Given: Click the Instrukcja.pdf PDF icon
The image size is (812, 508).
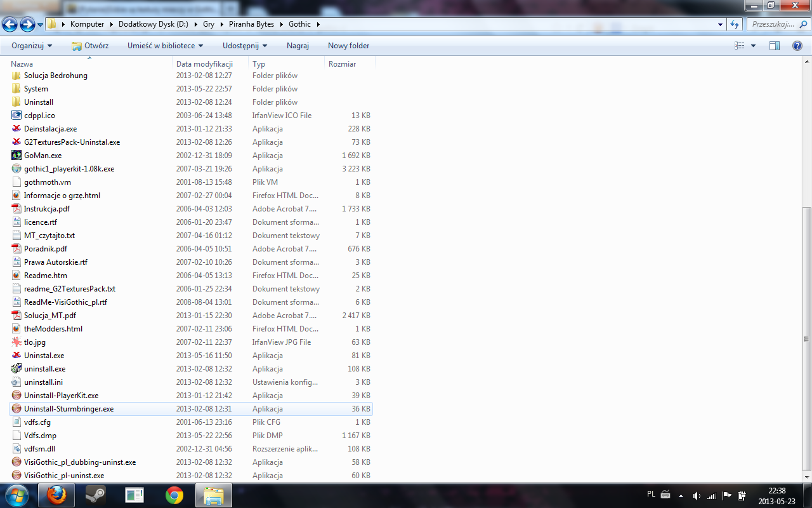Looking at the screenshot, I should tap(16, 209).
